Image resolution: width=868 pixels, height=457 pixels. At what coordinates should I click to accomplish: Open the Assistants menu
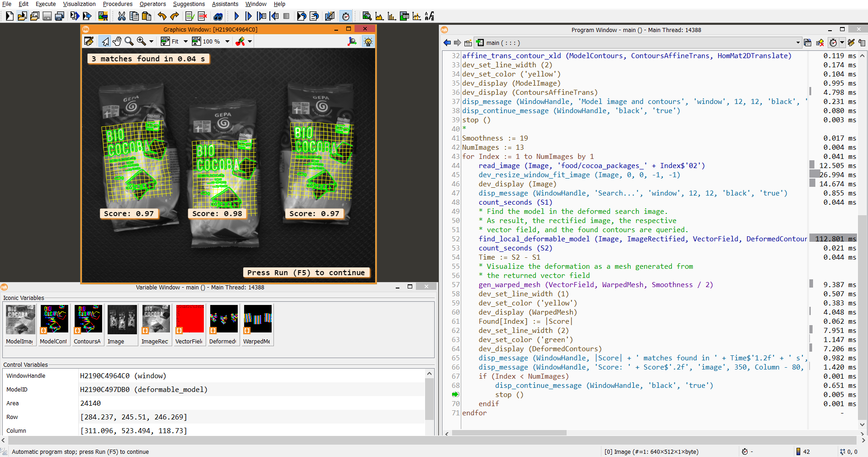point(225,4)
